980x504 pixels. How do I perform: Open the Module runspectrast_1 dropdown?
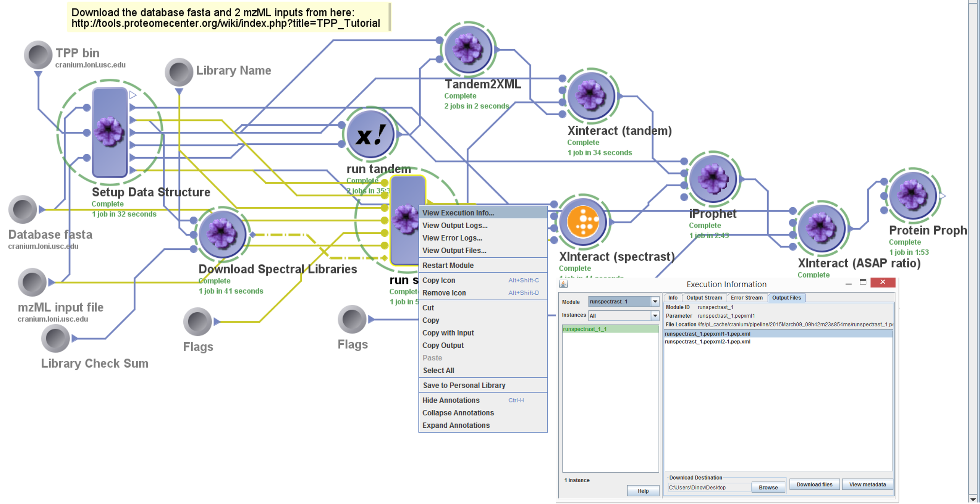tap(655, 302)
